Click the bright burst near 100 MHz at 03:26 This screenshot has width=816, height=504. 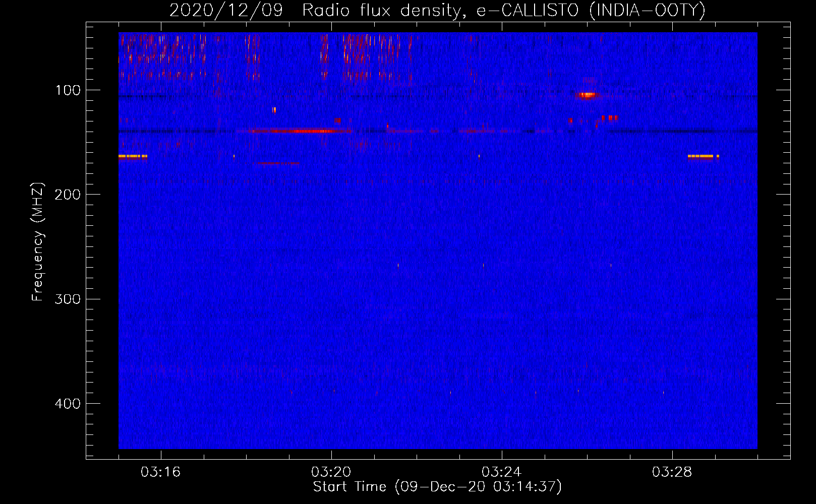coord(586,94)
